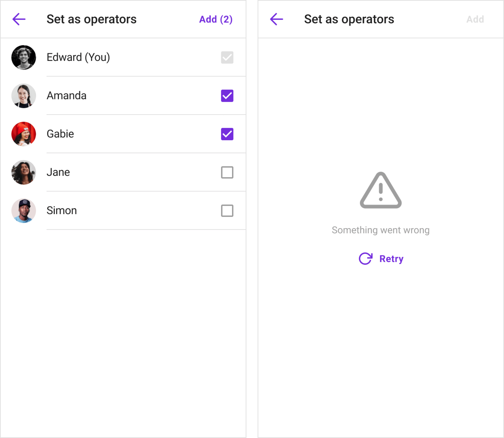Uncheck Amanda's operator checkbox
The height and width of the screenshot is (438, 504).
click(227, 96)
